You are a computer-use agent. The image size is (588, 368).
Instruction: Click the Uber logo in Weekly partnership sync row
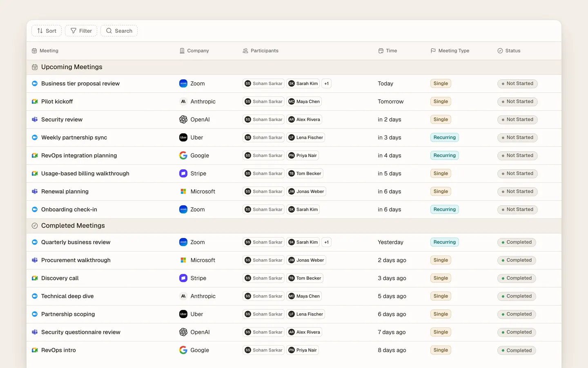(x=183, y=137)
